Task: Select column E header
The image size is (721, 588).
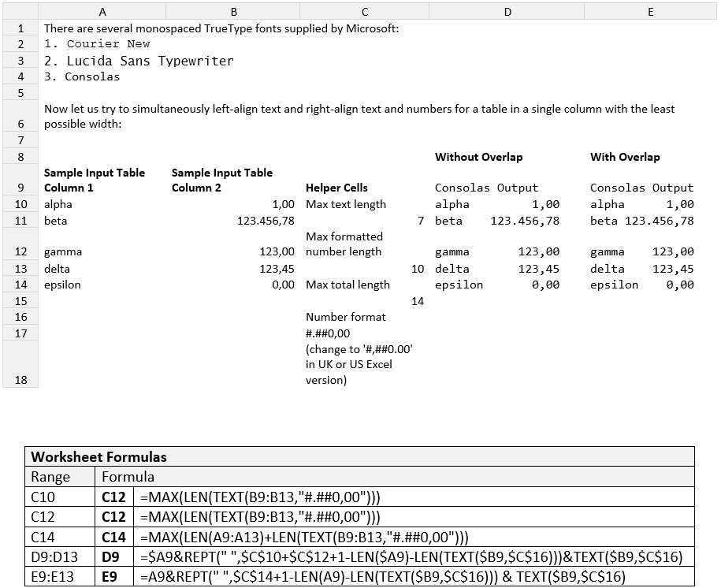Action: point(650,12)
